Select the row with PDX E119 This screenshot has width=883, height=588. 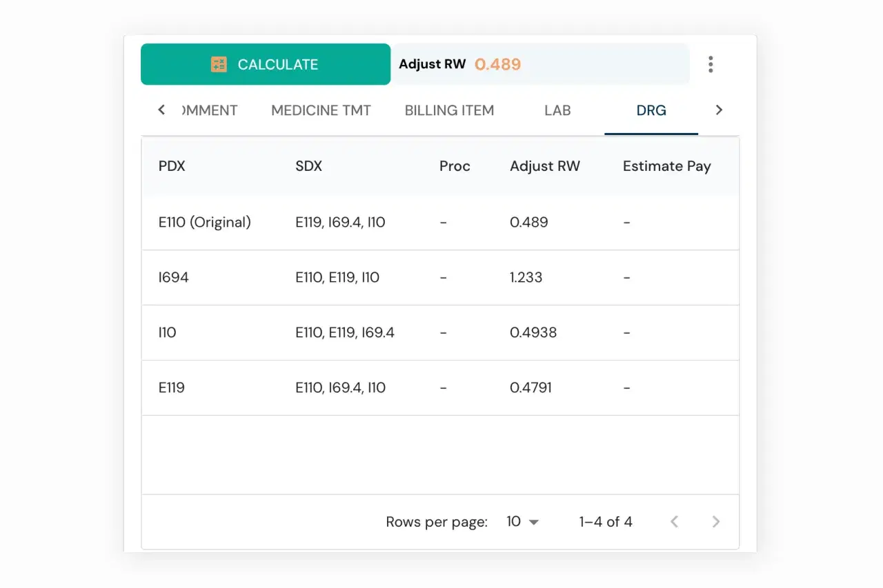(x=172, y=388)
